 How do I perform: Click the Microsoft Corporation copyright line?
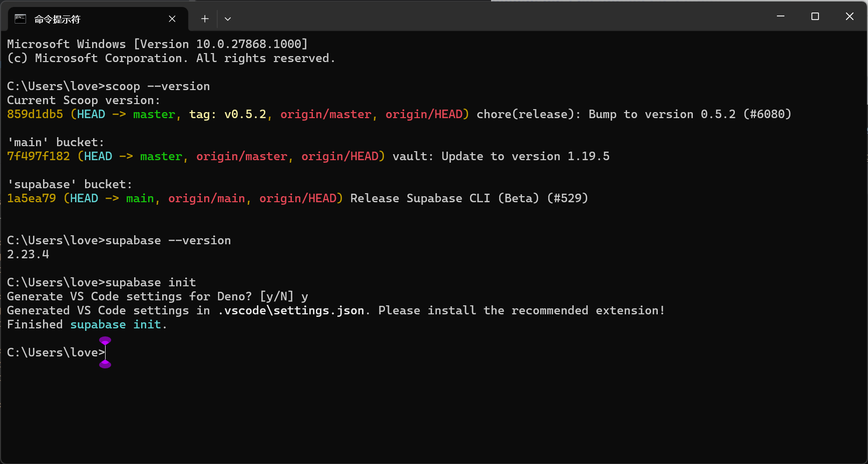click(x=171, y=58)
